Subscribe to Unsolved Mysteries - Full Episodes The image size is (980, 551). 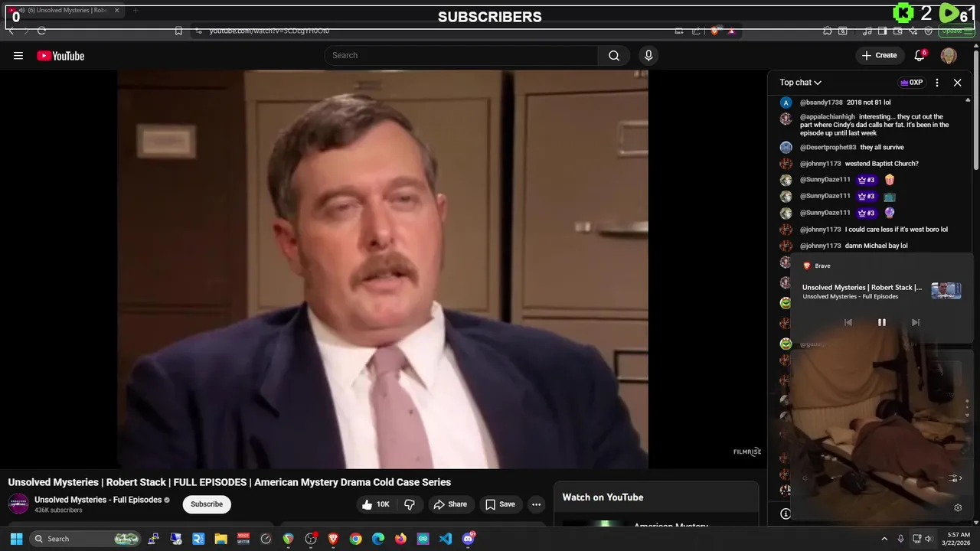[207, 504]
